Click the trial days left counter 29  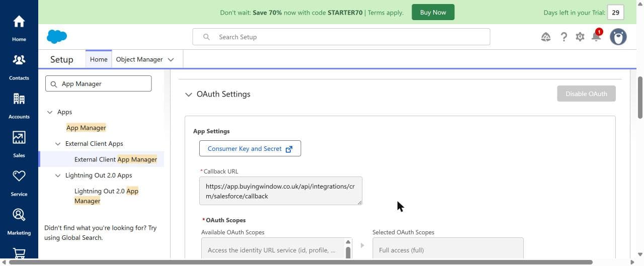(x=616, y=13)
